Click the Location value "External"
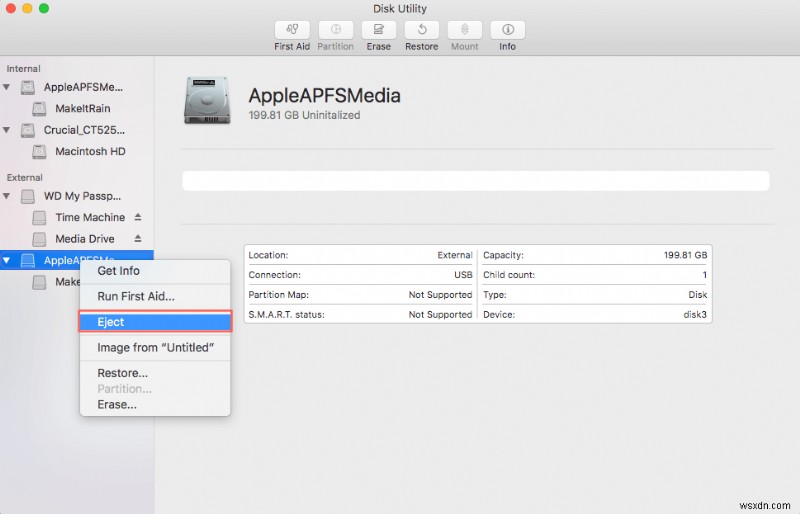Image resolution: width=800 pixels, height=514 pixels. (x=455, y=255)
